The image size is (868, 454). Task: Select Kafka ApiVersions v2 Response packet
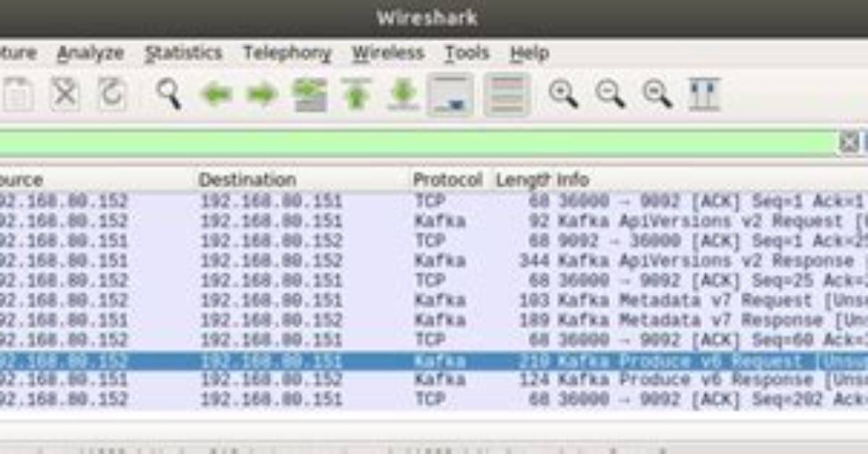[x=434, y=260]
